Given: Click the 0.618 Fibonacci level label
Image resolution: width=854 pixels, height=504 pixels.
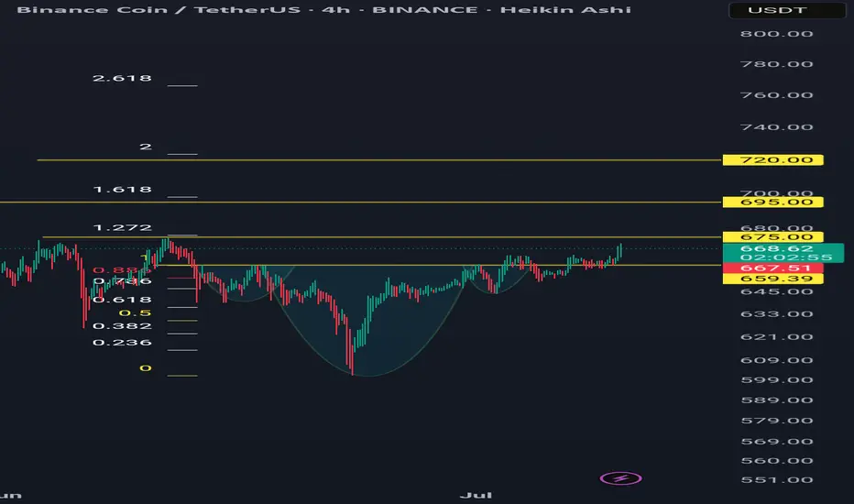Looking at the screenshot, I should click(122, 299).
